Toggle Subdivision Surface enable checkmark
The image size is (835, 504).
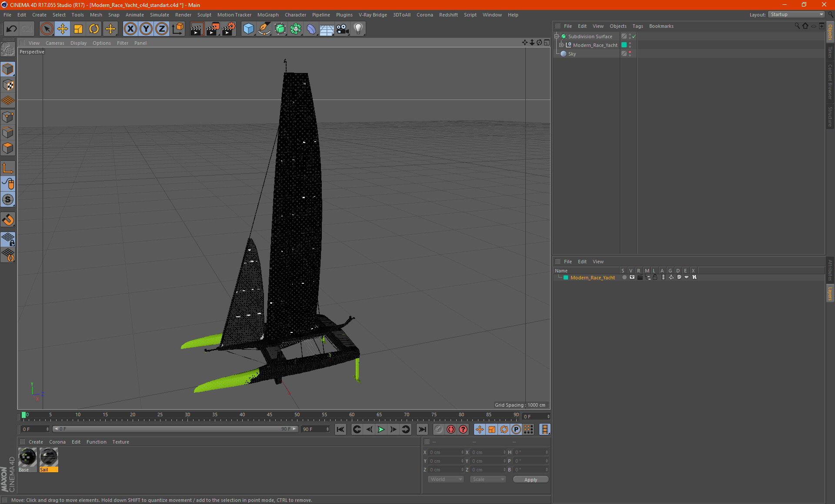(634, 36)
